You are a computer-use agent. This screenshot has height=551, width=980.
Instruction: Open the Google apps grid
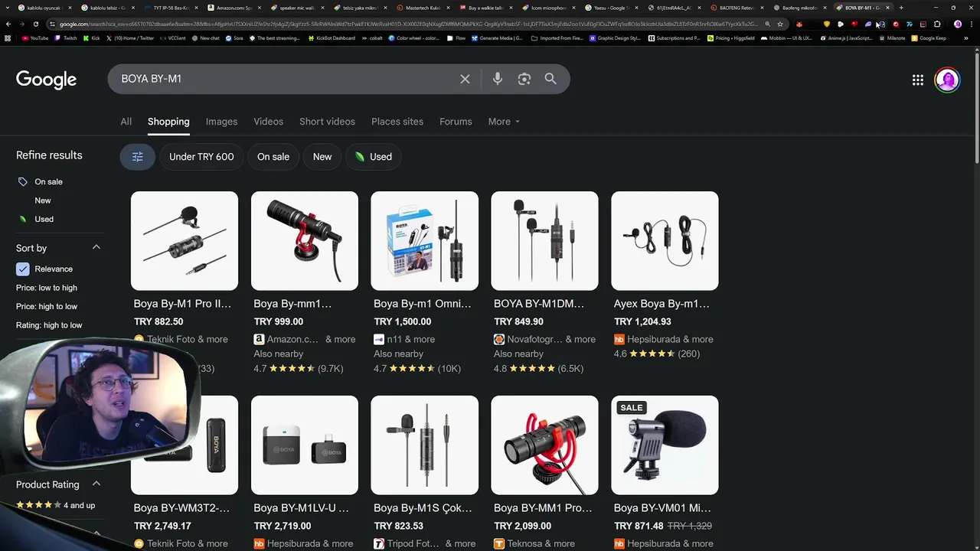pyautogui.click(x=918, y=80)
